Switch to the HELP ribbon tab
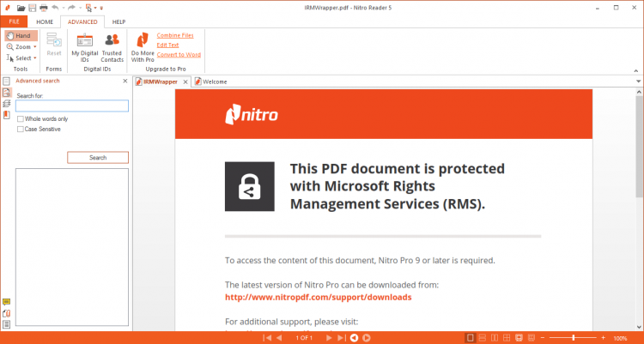This screenshot has width=644, height=344. pos(118,21)
